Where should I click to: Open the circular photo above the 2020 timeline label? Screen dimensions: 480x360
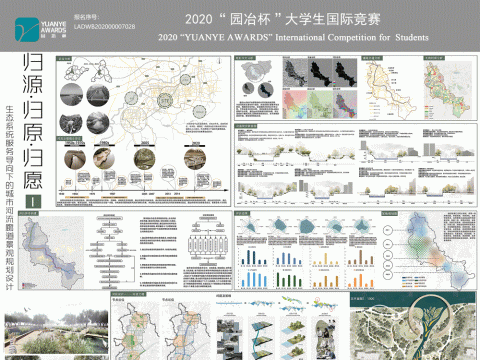tap(195, 159)
